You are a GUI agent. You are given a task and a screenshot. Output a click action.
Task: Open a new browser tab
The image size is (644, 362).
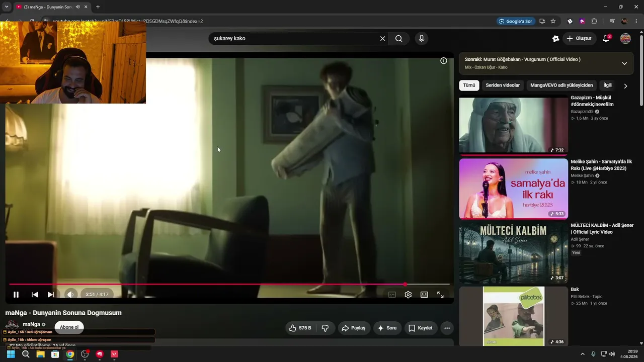pos(98,7)
